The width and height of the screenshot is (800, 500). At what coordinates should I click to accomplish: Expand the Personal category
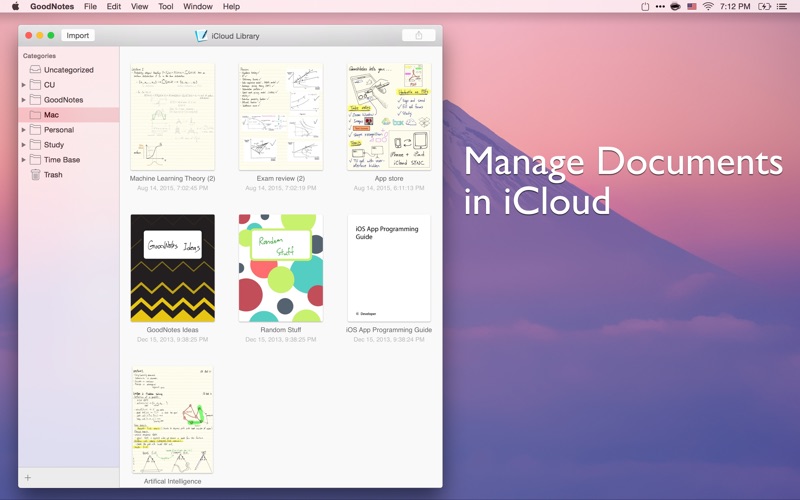point(23,130)
